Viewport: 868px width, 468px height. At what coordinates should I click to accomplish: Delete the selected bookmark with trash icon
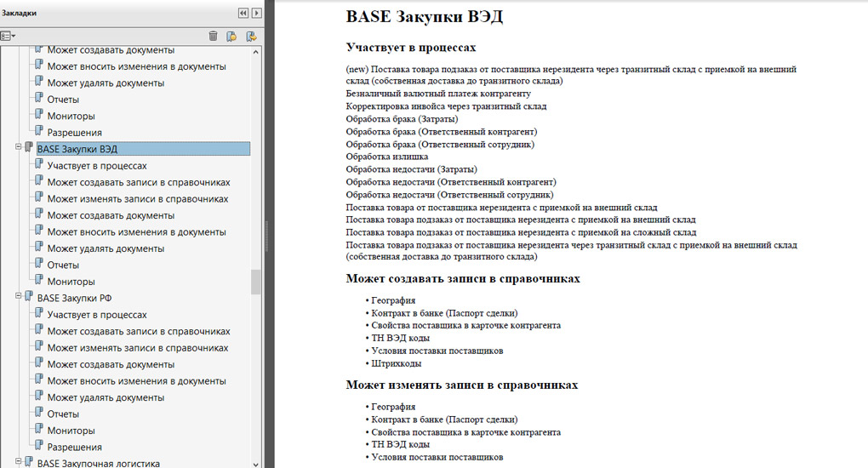pos(213,36)
